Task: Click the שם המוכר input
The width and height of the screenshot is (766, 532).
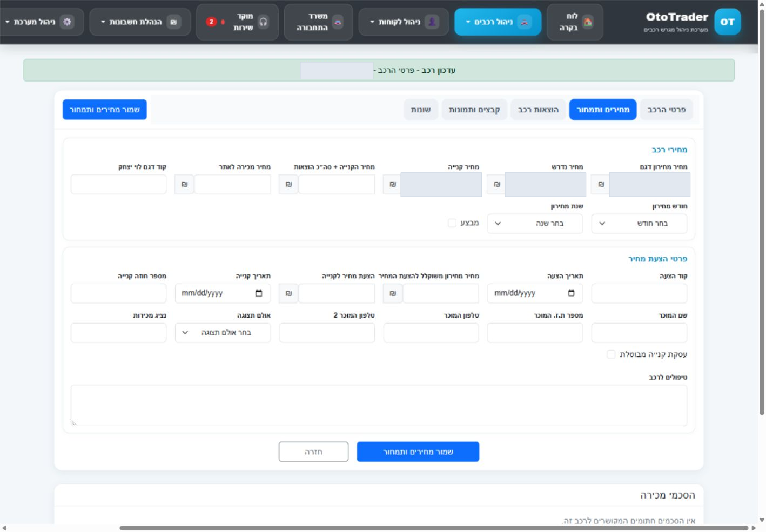Action: click(639, 333)
